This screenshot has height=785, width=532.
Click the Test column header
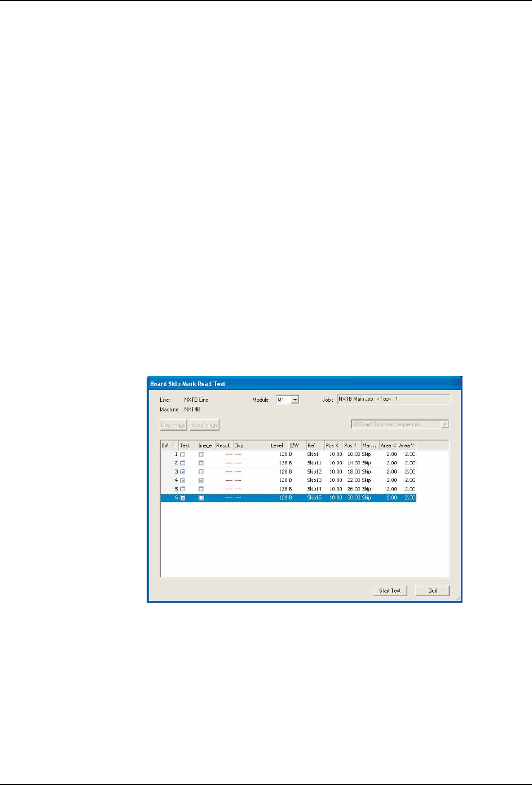click(187, 445)
